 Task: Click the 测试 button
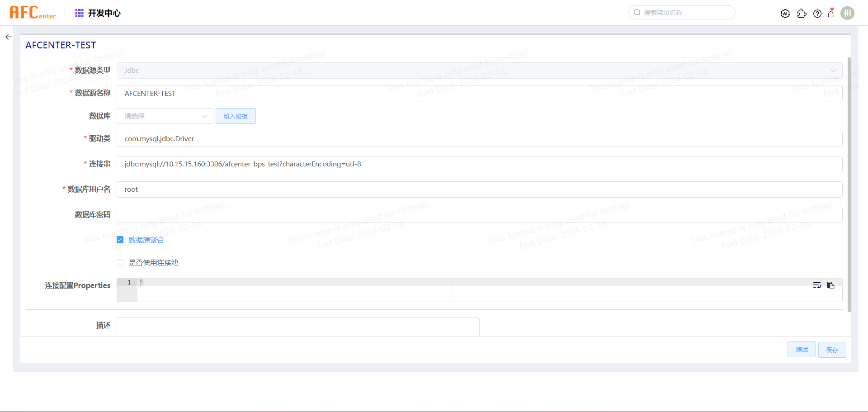click(x=801, y=350)
